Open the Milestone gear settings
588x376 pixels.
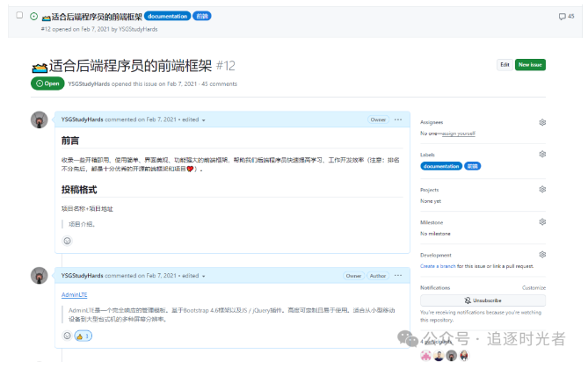coord(542,222)
